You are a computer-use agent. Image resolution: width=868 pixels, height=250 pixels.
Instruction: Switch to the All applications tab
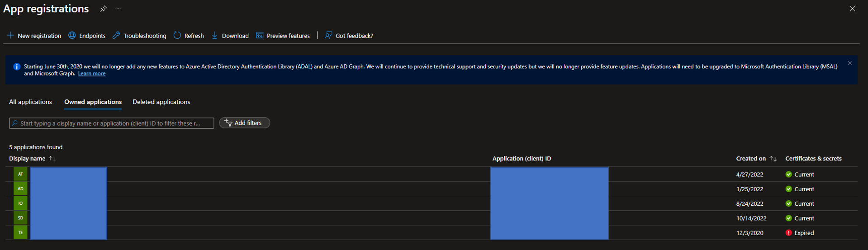click(x=30, y=102)
